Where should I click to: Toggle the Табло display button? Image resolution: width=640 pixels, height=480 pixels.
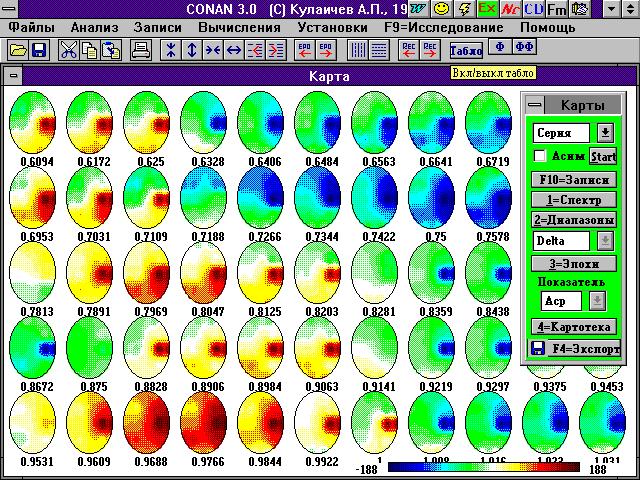click(x=466, y=49)
